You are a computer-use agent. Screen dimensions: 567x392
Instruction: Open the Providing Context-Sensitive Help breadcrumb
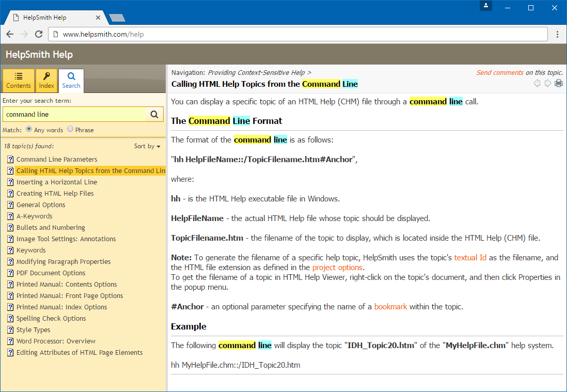[x=256, y=73]
